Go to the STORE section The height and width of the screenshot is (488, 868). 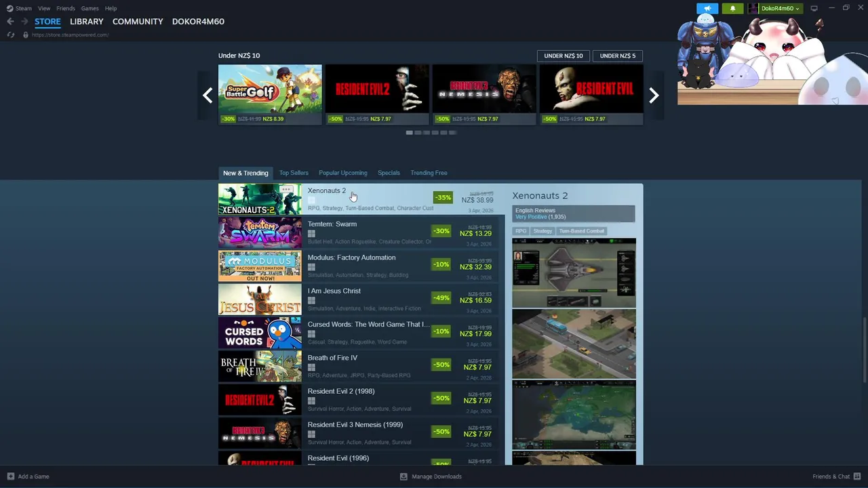click(x=47, y=22)
